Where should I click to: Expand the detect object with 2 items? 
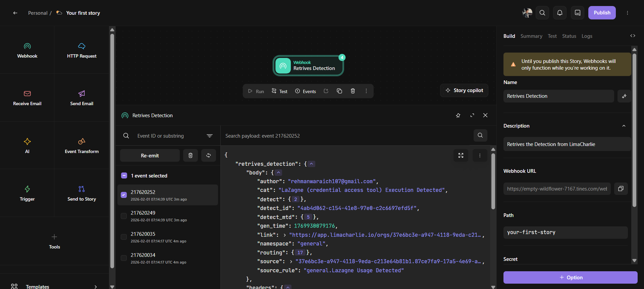point(296,199)
